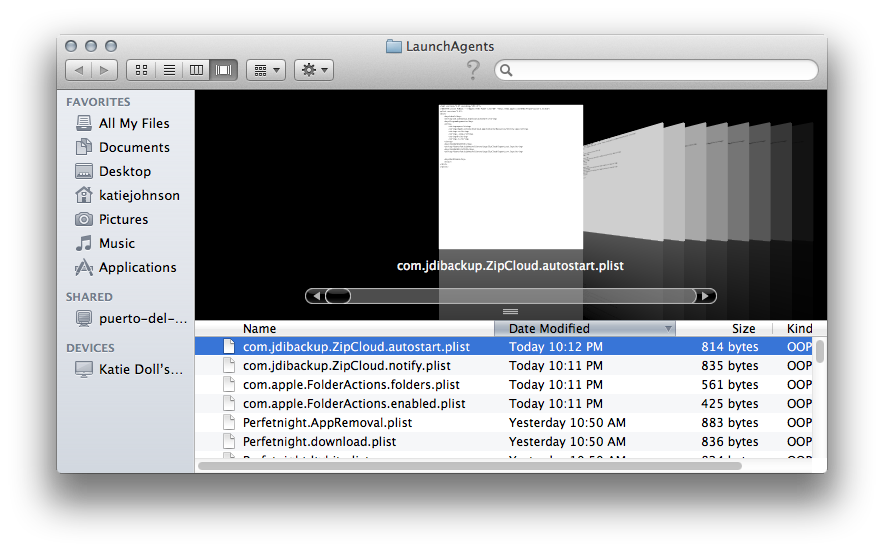Image resolution: width=884 pixels, height=552 pixels.
Task: Select com.jdibackup.ZipCloud.notify.plist file
Action: point(346,366)
